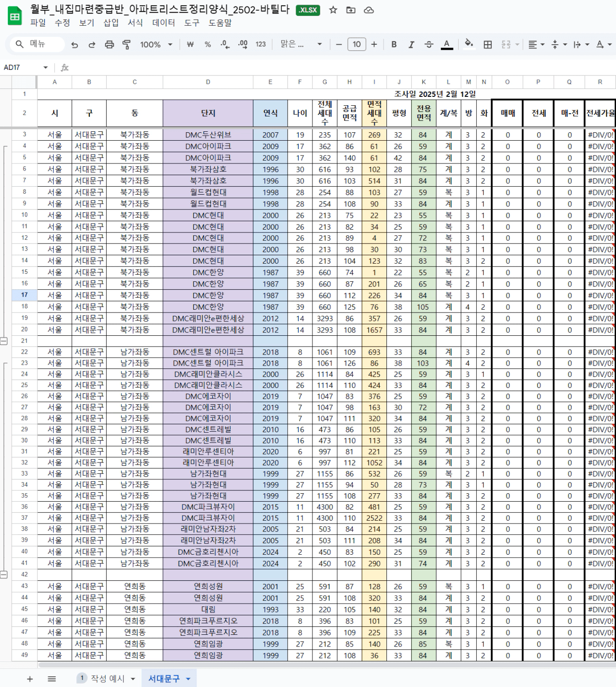Open the 보기 menu
Viewport: 616px width, 687px height.
pos(87,23)
